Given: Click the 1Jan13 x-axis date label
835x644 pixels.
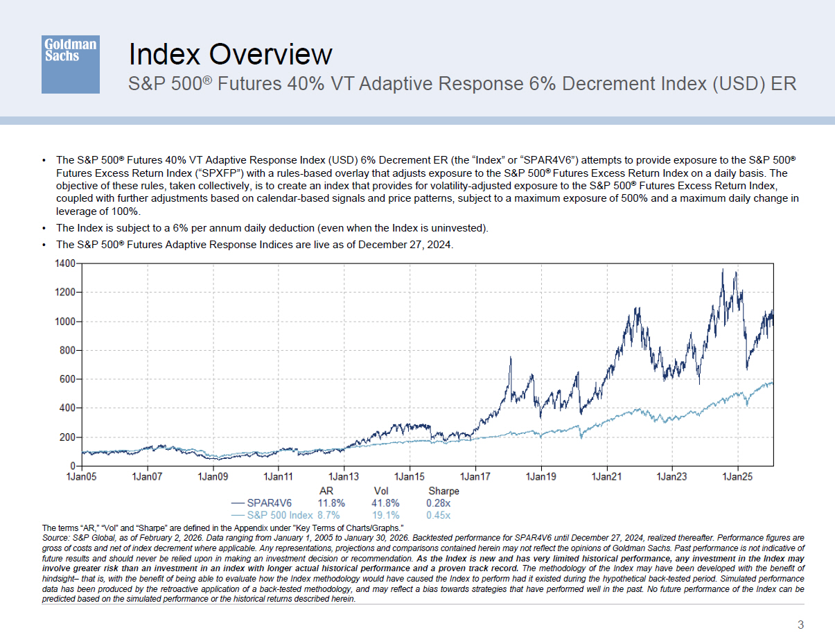Looking at the screenshot, I should click(344, 476).
